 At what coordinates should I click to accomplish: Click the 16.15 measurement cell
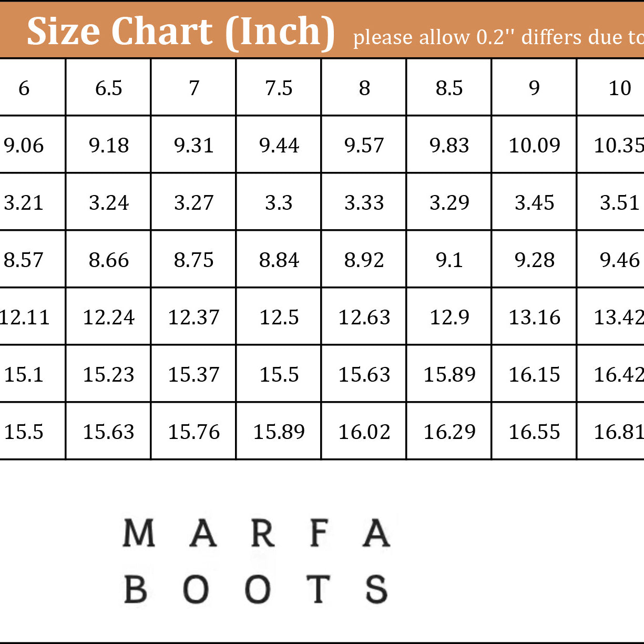(x=534, y=374)
